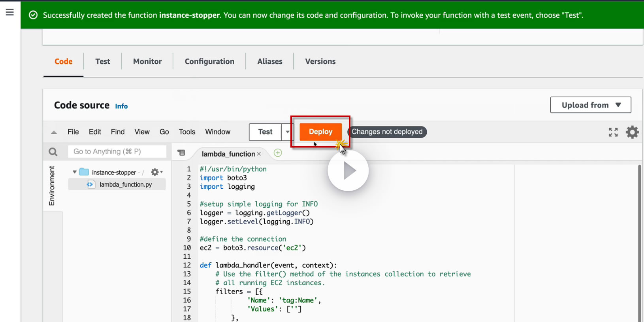Open the Tools menu
The image size is (644, 322).
187,132
